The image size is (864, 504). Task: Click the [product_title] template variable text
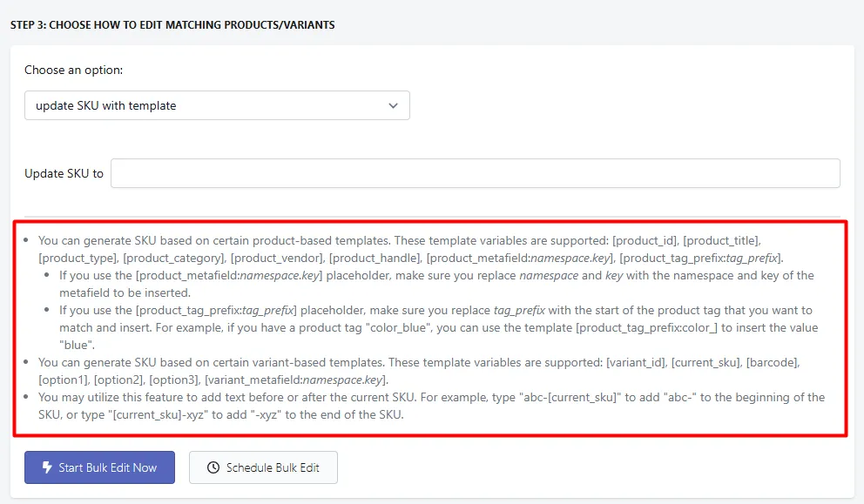click(x=721, y=241)
